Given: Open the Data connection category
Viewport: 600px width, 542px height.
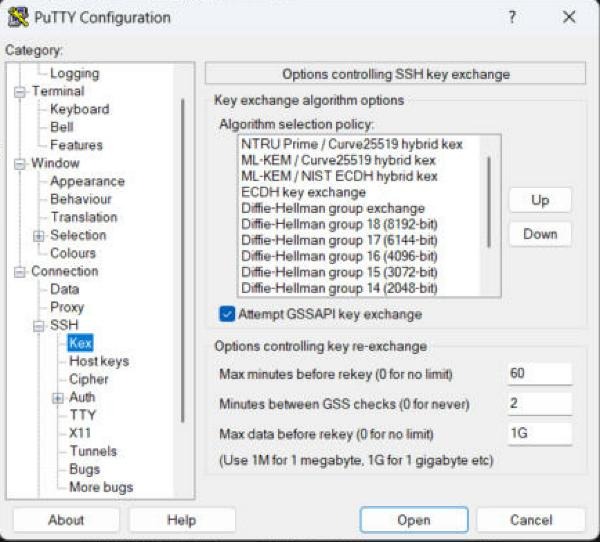Looking at the screenshot, I should pos(65,289).
